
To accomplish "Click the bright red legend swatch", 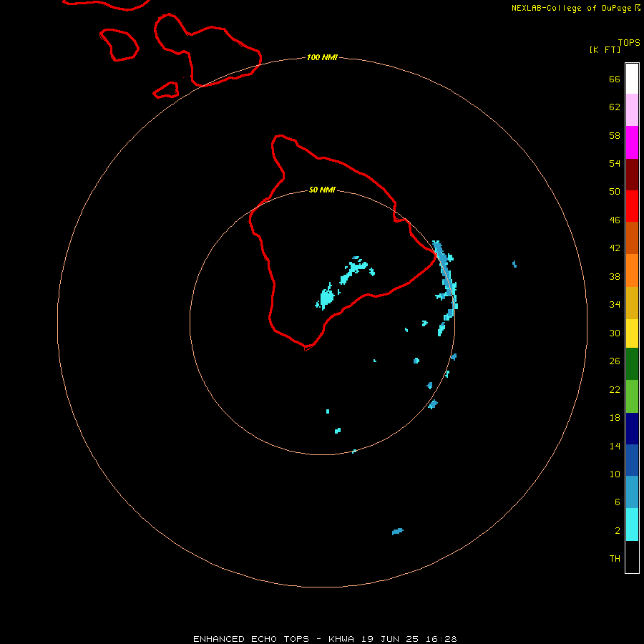I will (x=632, y=207).
